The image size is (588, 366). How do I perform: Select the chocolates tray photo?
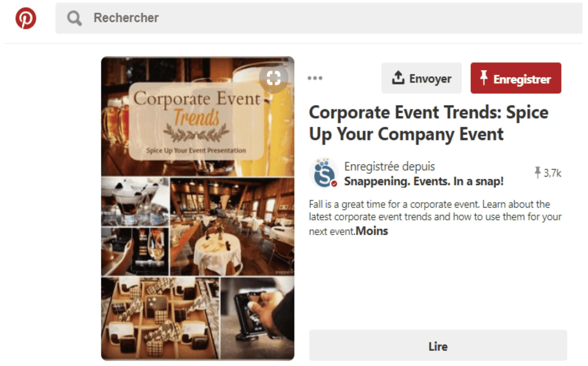tap(160, 318)
